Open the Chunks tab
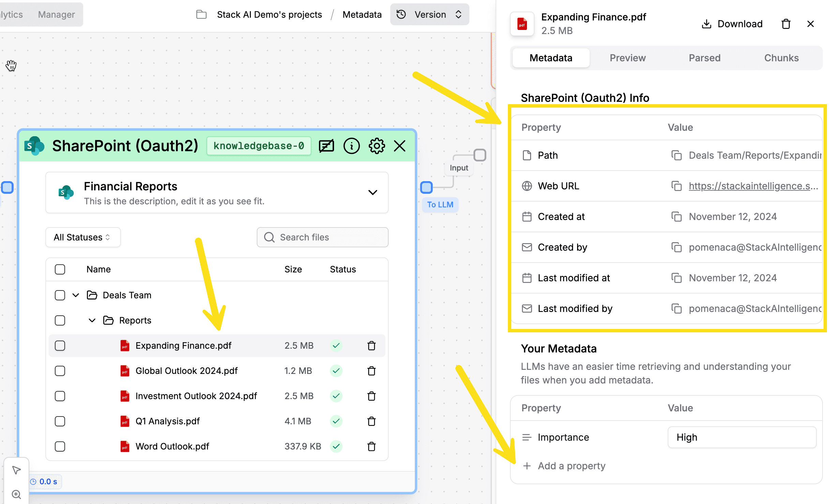 781,58
